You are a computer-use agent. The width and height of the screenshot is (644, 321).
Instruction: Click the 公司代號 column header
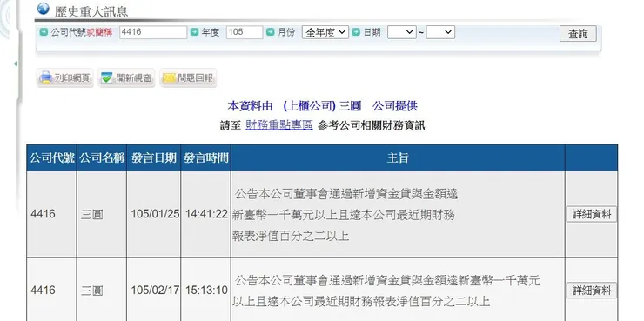pos(51,157)
